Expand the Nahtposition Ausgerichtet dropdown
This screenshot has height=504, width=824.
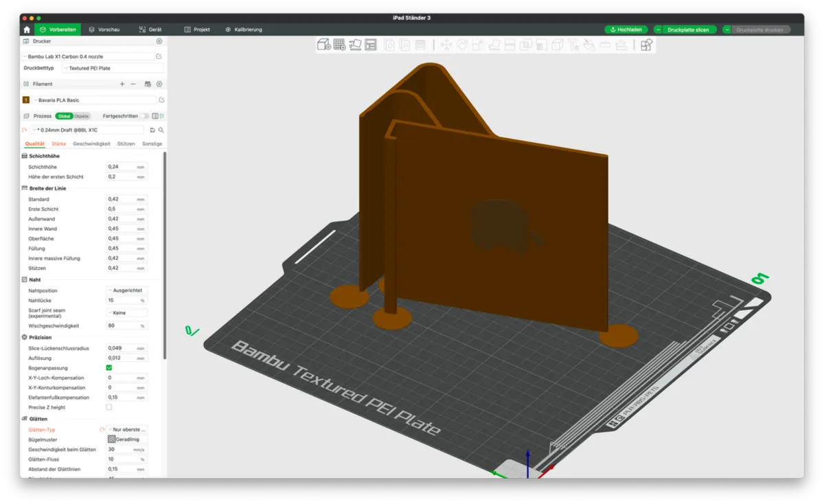pyautogui.click(x=127, y=290)
